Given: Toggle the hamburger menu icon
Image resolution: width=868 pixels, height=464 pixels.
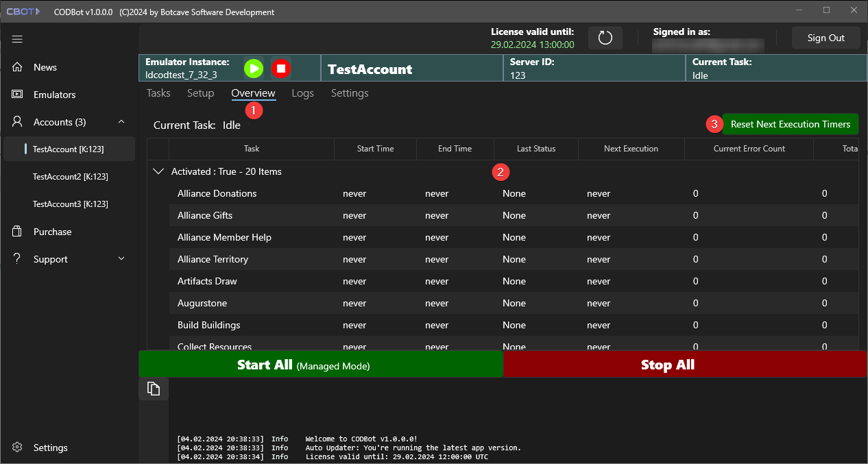Looking at the screenshot, I should click(x=17, y=40).
